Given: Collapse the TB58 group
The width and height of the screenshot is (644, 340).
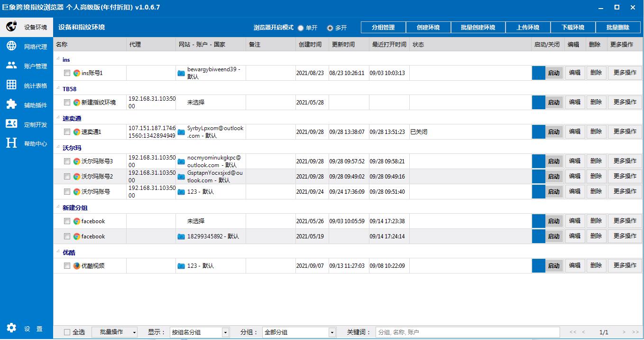Looking at the screenshot, I should point(58,89).
